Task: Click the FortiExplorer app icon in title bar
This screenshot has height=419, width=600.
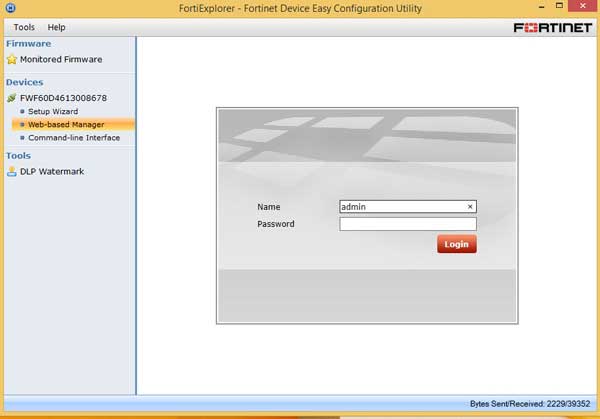Action: [x=10, y=8]
